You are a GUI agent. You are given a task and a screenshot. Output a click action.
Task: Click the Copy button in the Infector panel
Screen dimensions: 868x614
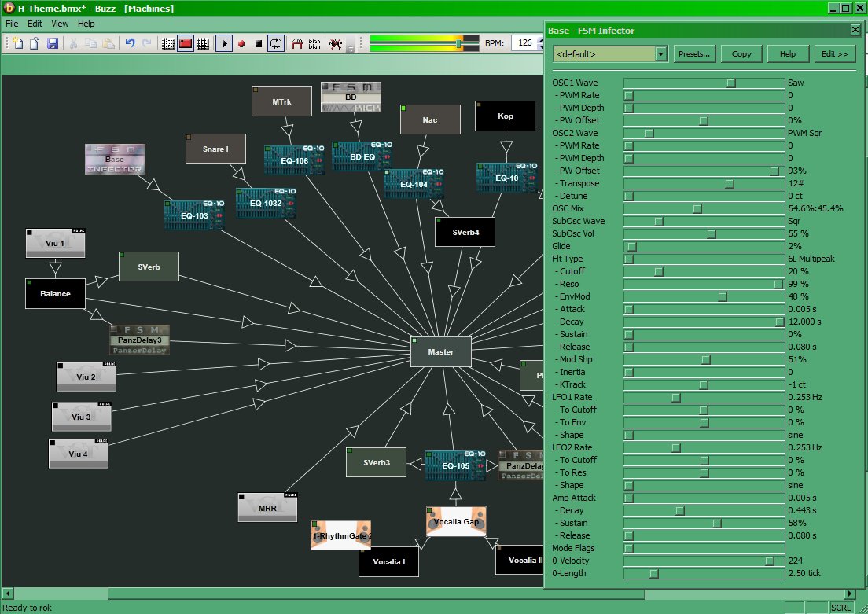[741, 54]
